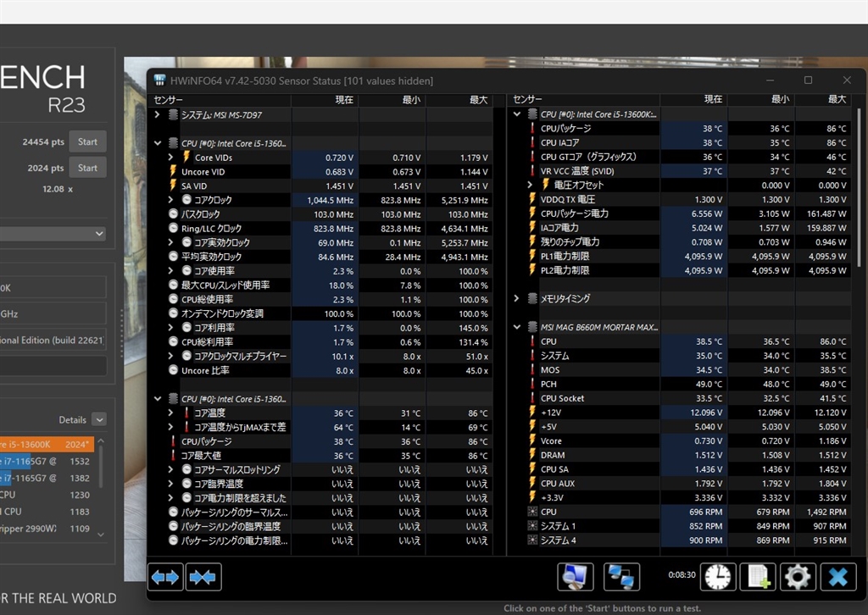Click the thermometer icon beside CPU GTコア
The width and height of the screenshot is (868, 615).
point(532,157)
